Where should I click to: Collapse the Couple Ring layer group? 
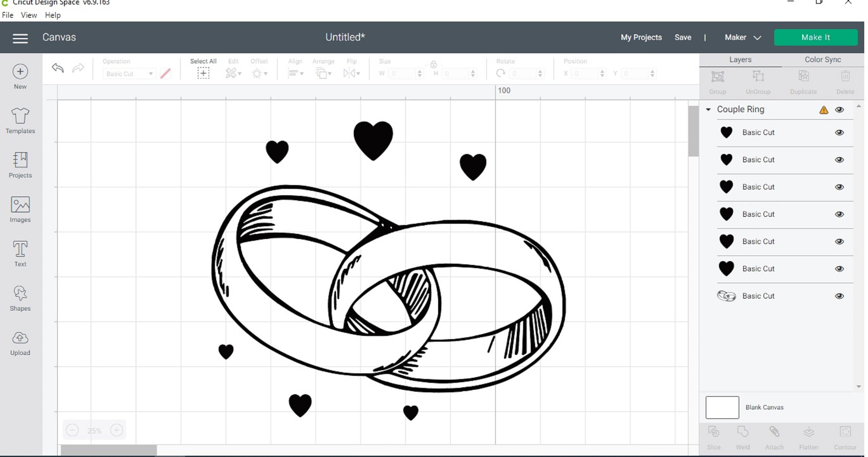pos(708,109)
